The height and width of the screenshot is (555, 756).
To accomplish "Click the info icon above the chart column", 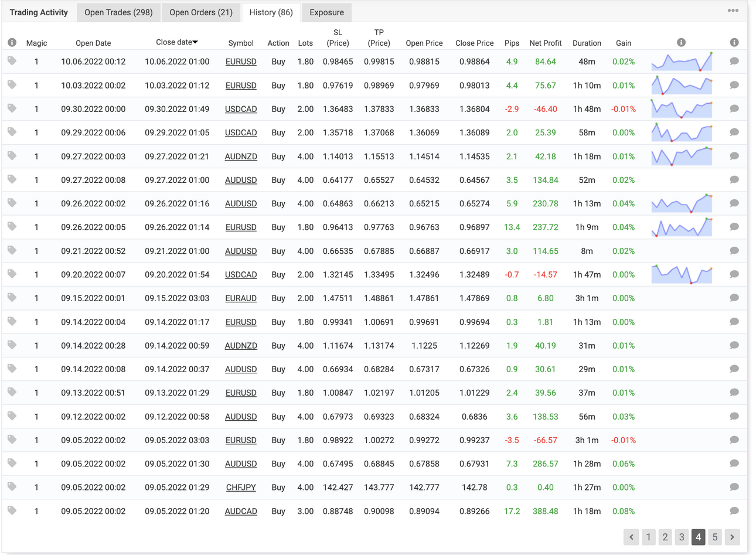I will (x=681, y=42).
